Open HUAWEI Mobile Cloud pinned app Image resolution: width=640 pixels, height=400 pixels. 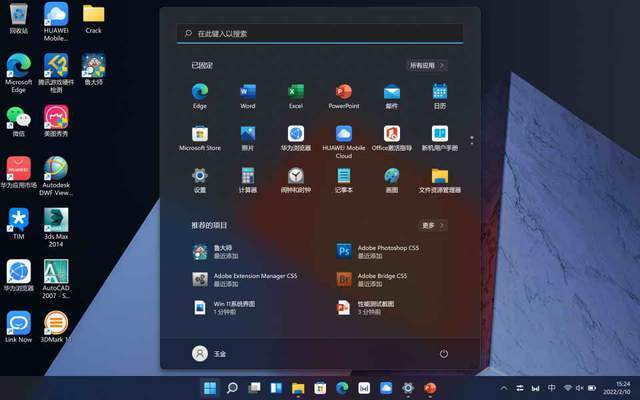(x=344, y=142)
